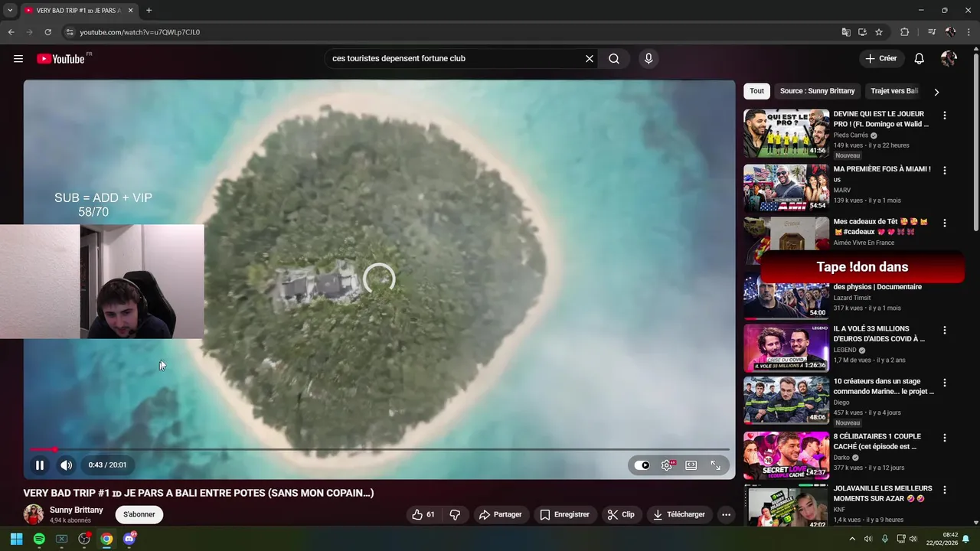The height and width of the screenshot is (551, 980).
Task: Mute the video volume
Action: click(x=67, y=465)
